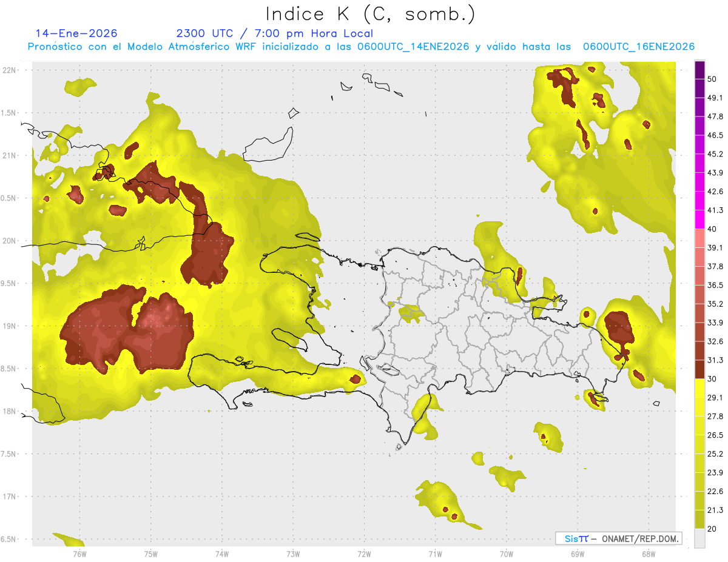Click the '76W' longitude label
Image resolution: width=728 pixels, height=562 pixels.
point(79,554)
